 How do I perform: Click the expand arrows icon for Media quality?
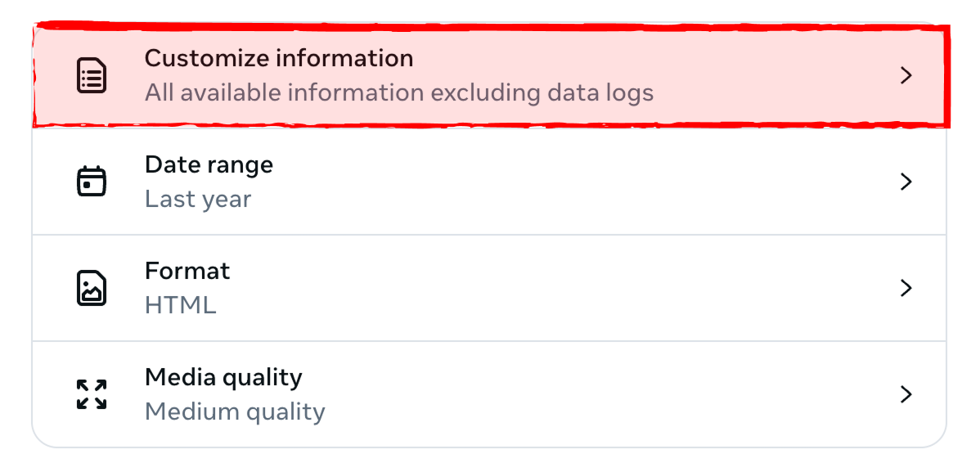pyautogui.click(x=92, y=394)
